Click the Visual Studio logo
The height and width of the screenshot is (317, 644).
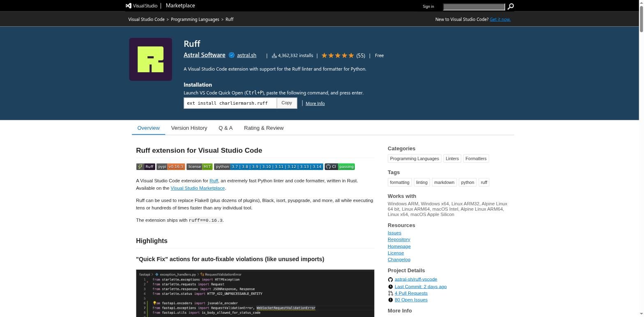point(141,6)
